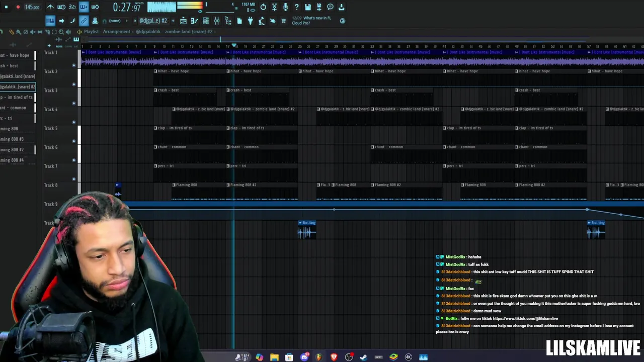Mute Track 1 via its dot toggle
Viewport: 644px width, 362px height.
74,65
